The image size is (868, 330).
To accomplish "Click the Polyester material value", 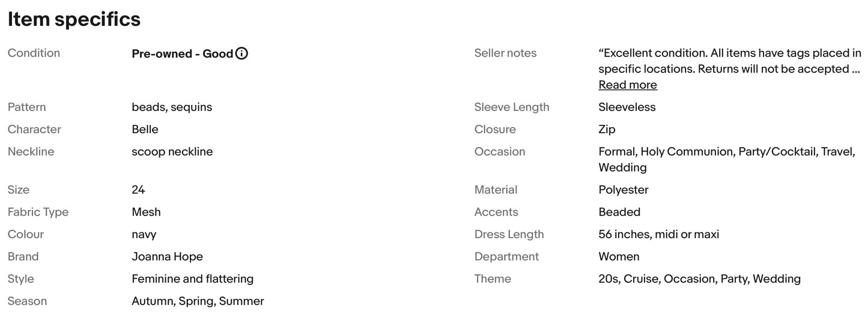I will 624,190.
